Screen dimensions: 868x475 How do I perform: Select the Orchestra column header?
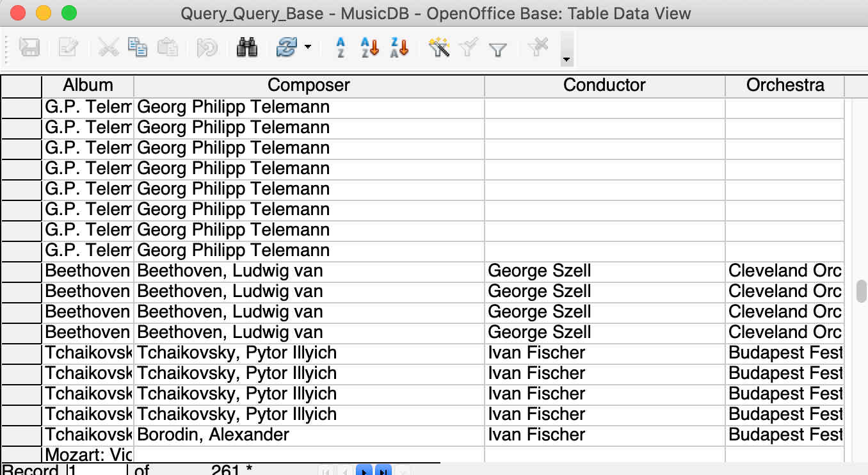785,85
